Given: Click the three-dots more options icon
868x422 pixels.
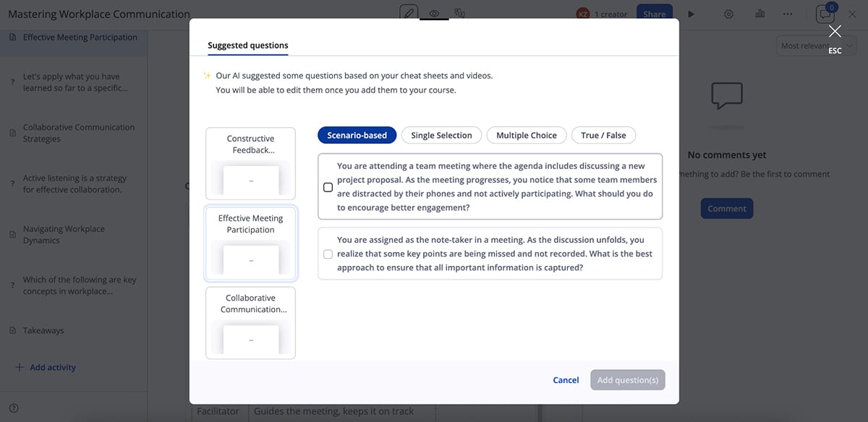Looking at the screenshot, I should point(788,14).
